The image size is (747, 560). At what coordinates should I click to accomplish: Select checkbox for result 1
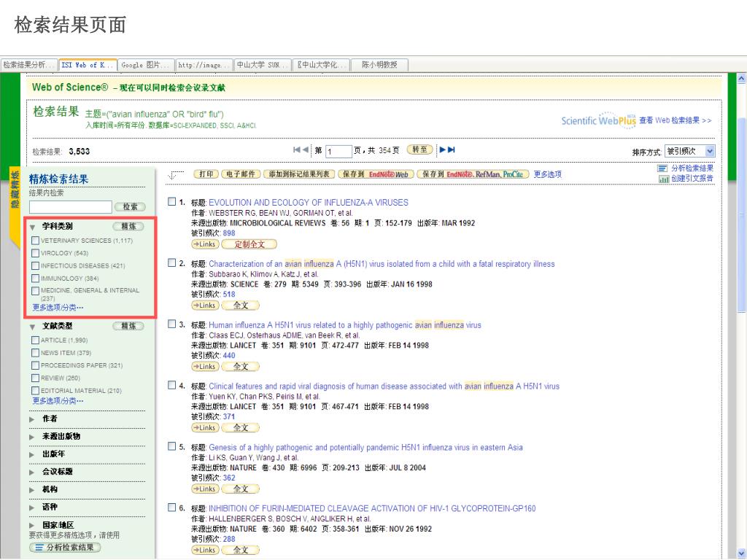(x=172, y=201)
